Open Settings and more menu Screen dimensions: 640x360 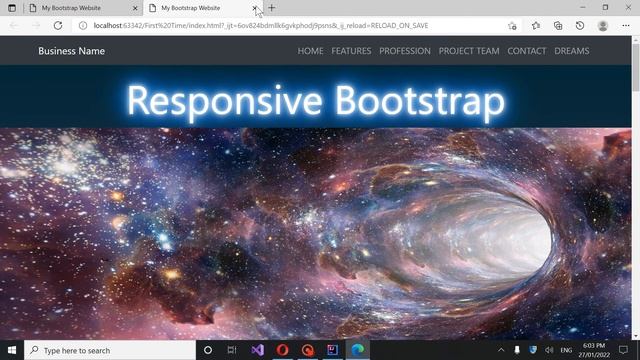(x=626, y=25)
